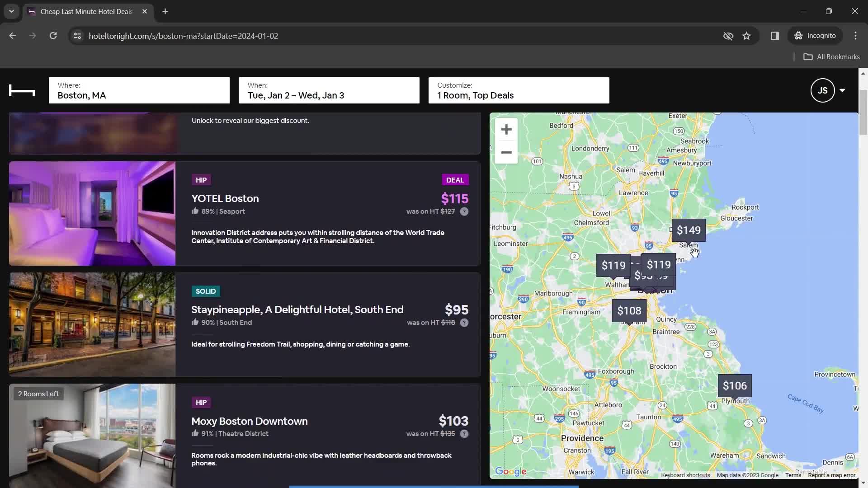Image resolution: width=868 pixels, height=488 pixels.
Task: Open the Where: Boston, MA field
Action: click(x=139, y=90)
